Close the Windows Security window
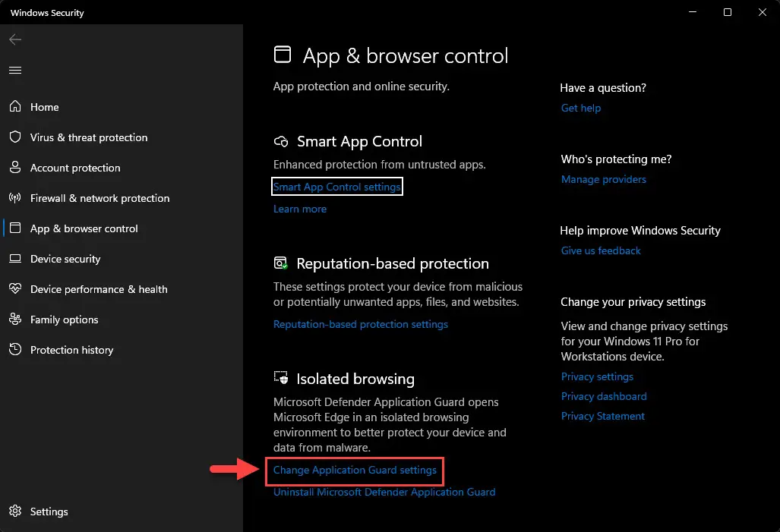The image size is (780, 532). click(x=762, y=12)
